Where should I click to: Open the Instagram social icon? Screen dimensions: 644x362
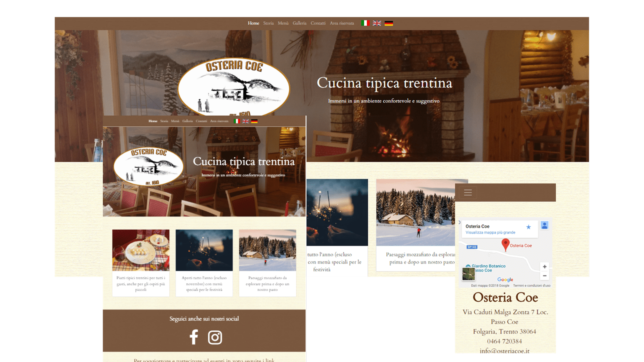(x=215, y=338)
